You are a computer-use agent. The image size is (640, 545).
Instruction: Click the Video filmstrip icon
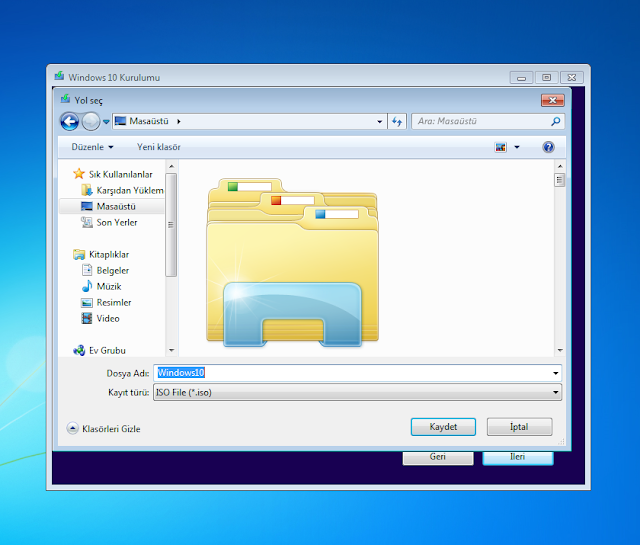click(x=87, y=318)
